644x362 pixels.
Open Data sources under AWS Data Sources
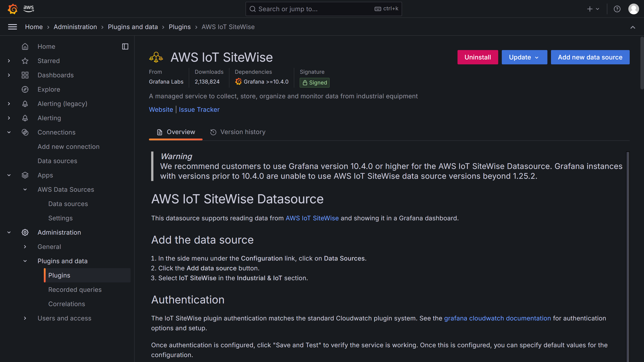point(68,204)
